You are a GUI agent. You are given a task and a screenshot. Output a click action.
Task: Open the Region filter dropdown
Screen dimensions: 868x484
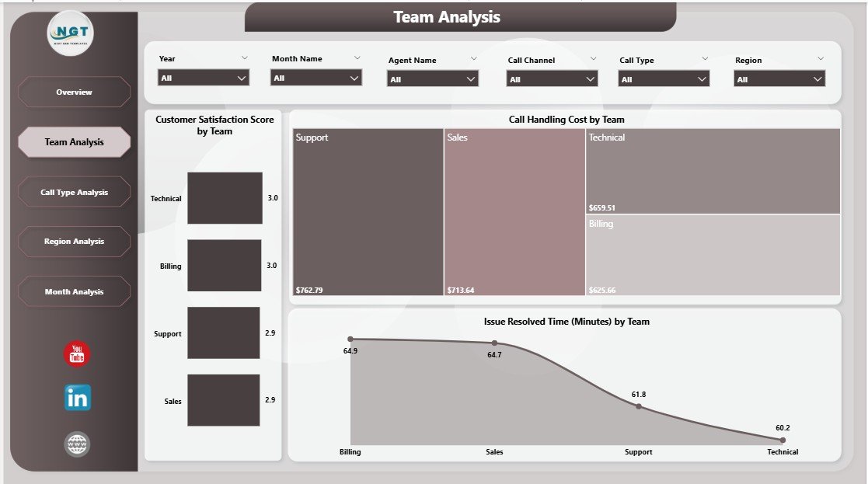click(x=779, y=78)
